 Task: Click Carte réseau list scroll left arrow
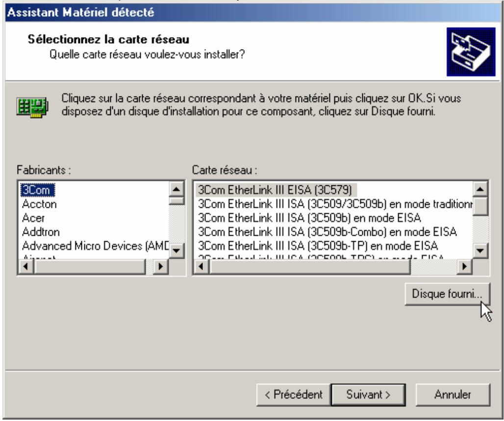[201, 267]
